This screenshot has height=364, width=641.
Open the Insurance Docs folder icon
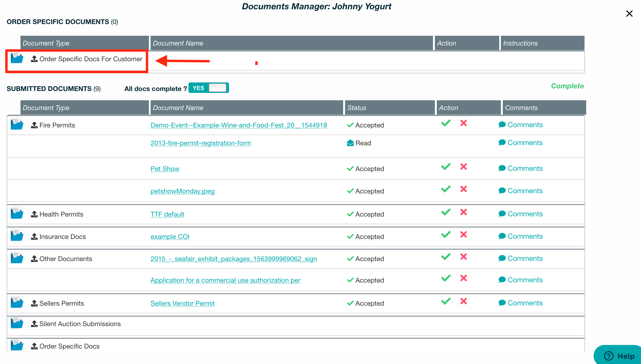click(17, 236)
